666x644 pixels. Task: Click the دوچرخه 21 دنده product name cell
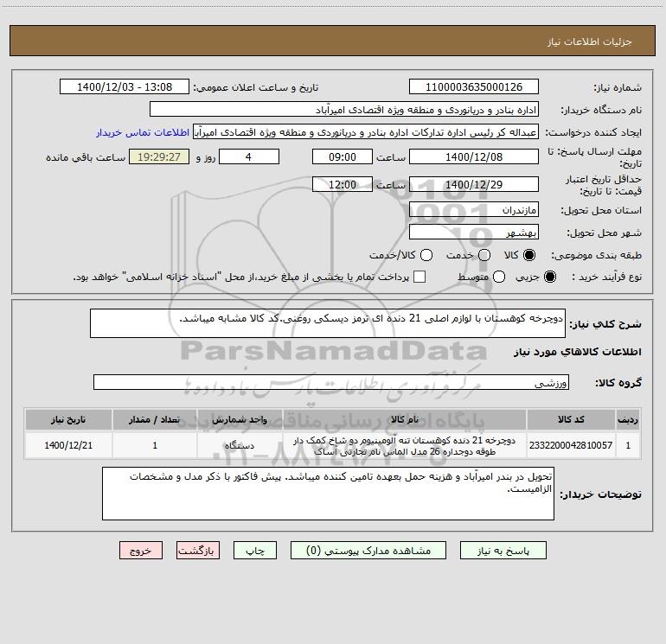pyautogui.click(x=405, y=445)
